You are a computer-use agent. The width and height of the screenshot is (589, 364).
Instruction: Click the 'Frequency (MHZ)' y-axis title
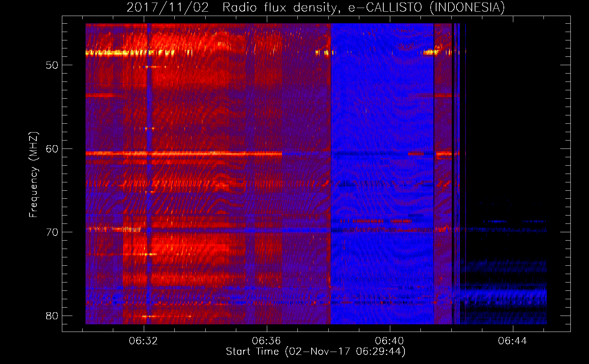click(33, 175)
